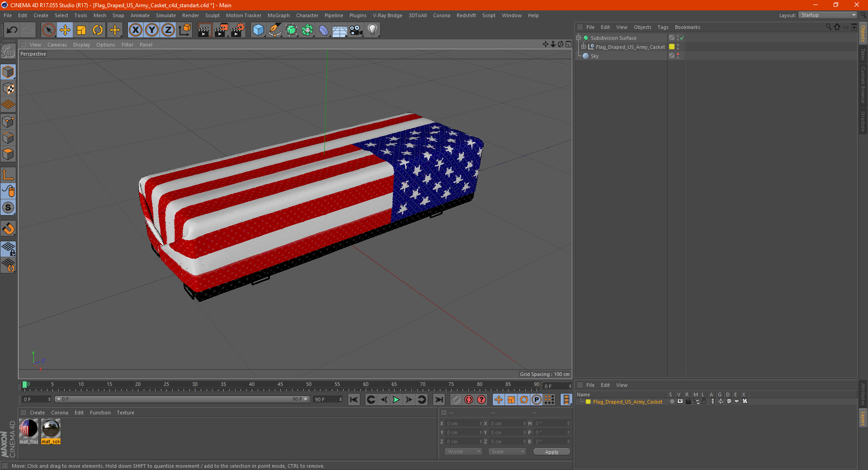Open the spline Pen tool
The height and width of the screenshot is (470, 868).
(274, 30)
